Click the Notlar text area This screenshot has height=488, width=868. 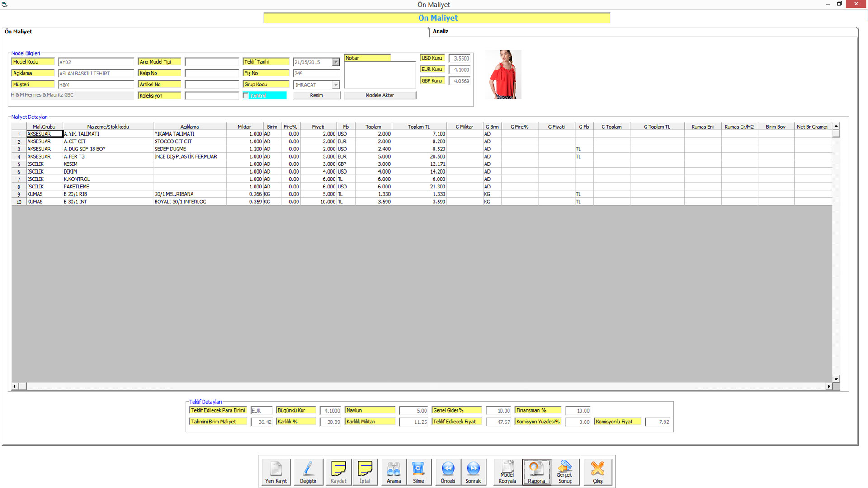[x=380, y=75]
